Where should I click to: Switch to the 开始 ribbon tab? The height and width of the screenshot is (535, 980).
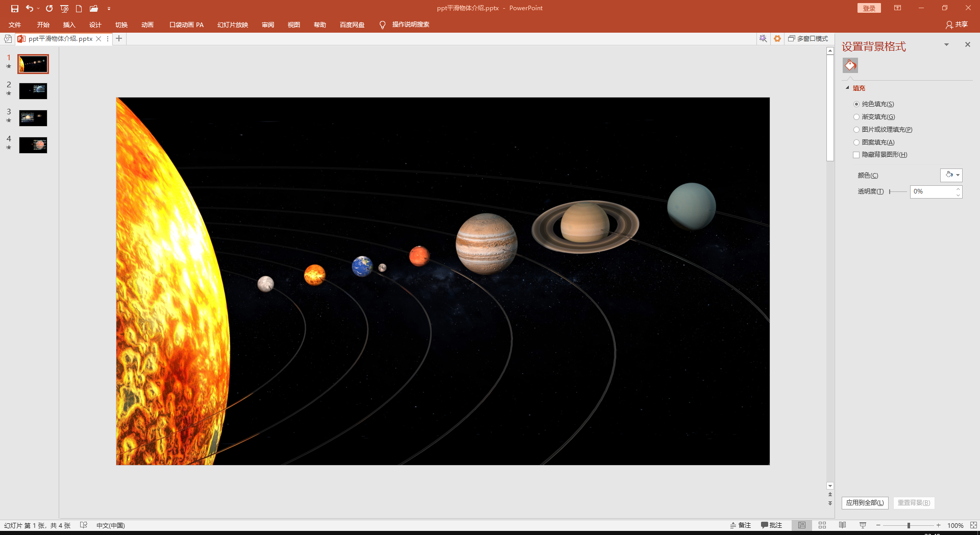pyautogui.click(x=43, y=25)
